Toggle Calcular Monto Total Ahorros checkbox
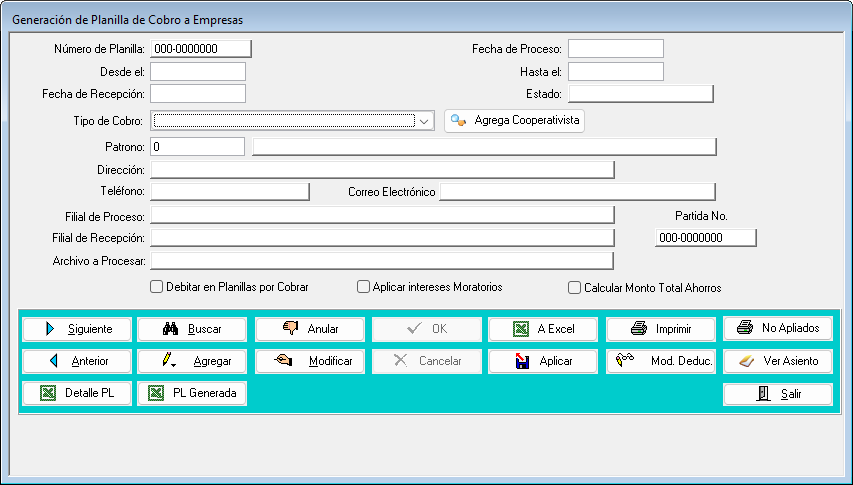 (x=575, y=288)
